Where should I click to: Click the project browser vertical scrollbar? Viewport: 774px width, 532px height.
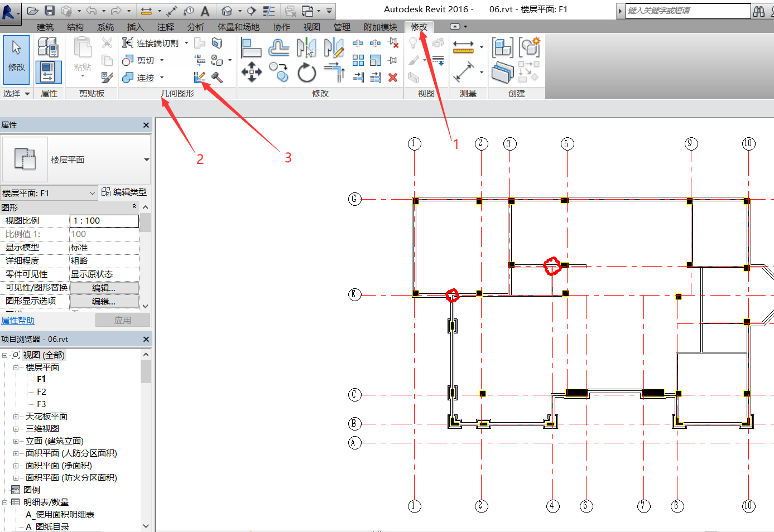[146, 372]
